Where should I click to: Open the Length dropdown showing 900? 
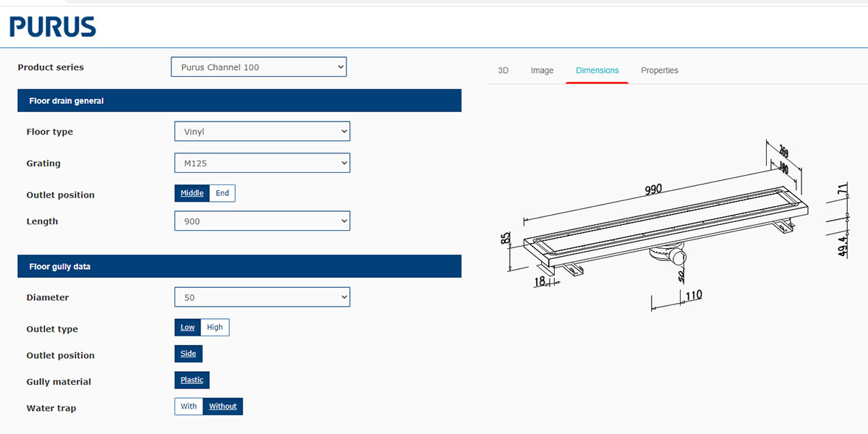[262, 221]
